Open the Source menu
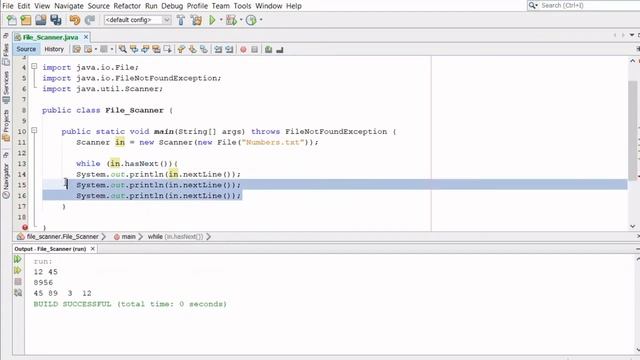Screen dimensions: 640x360 click(98, 6)
